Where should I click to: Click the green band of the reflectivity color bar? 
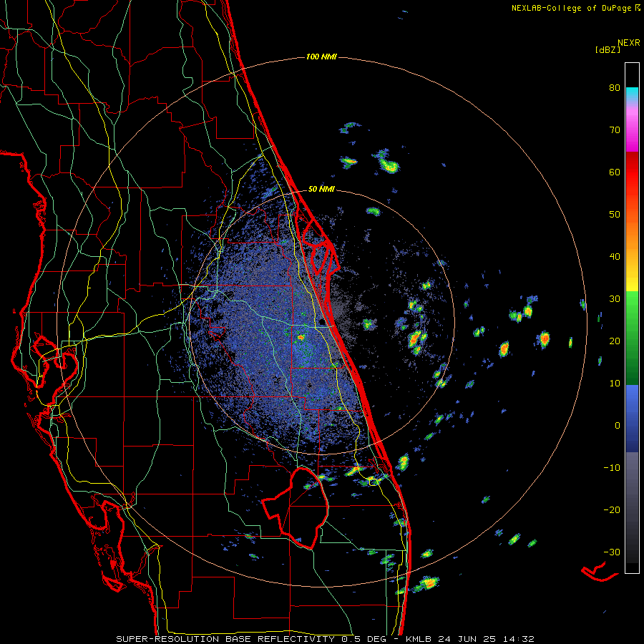click(632, 338)
